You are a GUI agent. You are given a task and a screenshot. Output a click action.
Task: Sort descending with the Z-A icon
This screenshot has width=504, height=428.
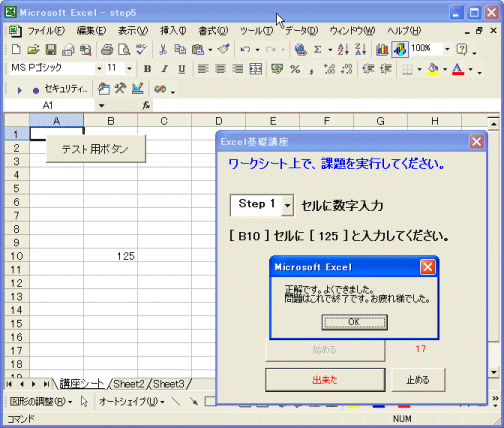360,50
